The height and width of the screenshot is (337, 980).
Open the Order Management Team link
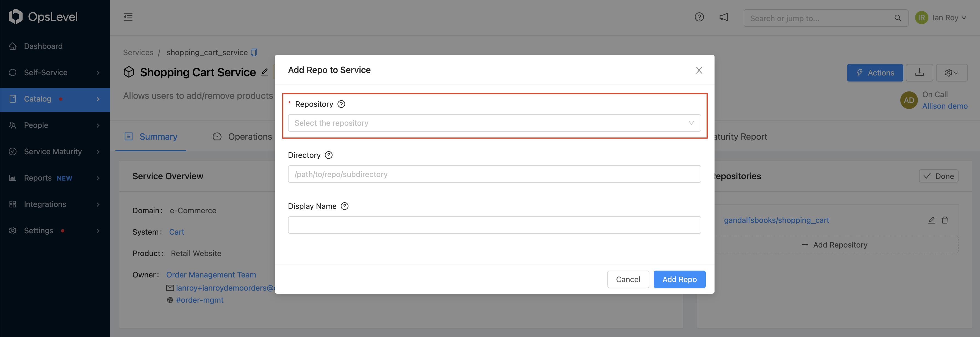(211, 274)
